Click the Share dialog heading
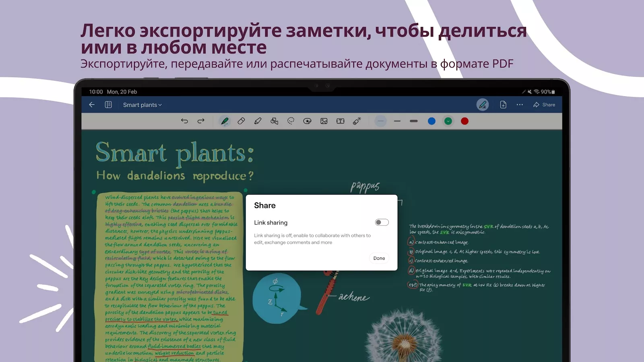The image size is (644, 362). tap(265, 206)
